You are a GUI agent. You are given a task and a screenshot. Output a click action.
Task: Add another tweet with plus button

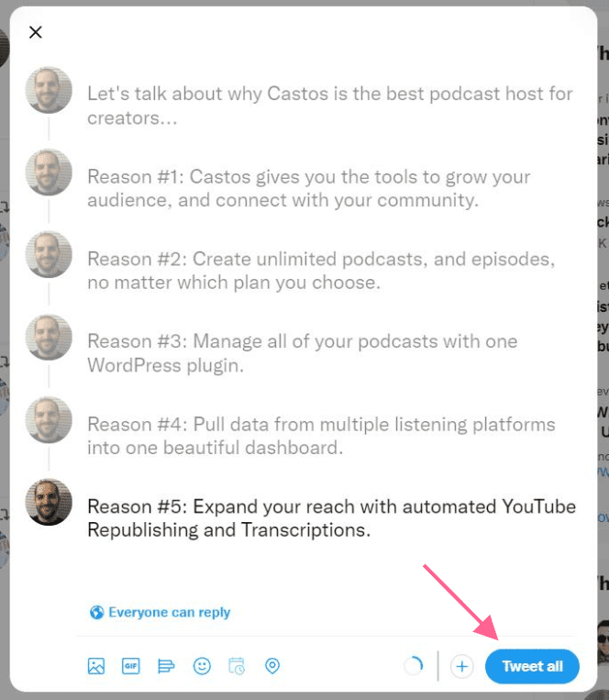461,667
